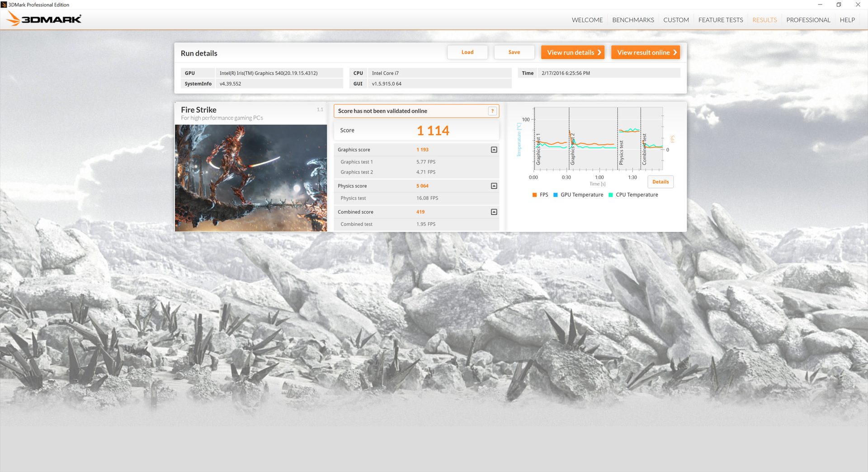Restore down the 3DMark window
The height and width of the screenshot is (472, 868).
(x=839, y=5)
